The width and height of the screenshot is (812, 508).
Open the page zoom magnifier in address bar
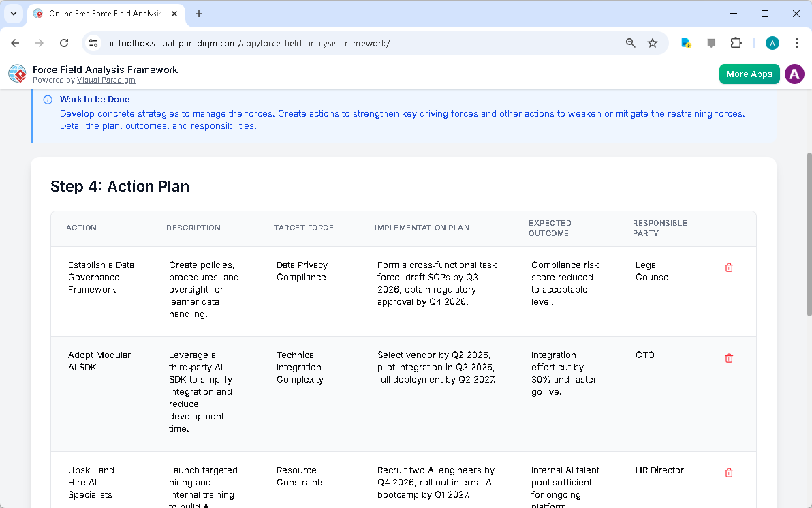tap(630, 42)
